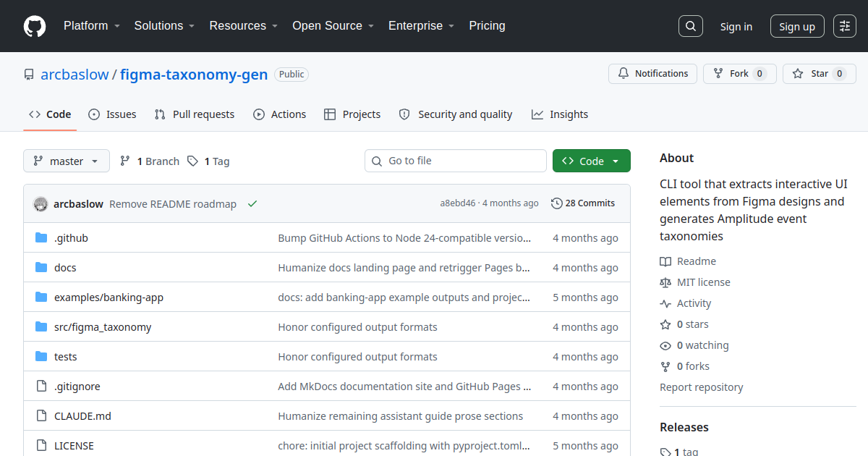The height and width of the screenshot is (456, 868).
Task: Open the LICENSE file name
Action: coord(74,446)
